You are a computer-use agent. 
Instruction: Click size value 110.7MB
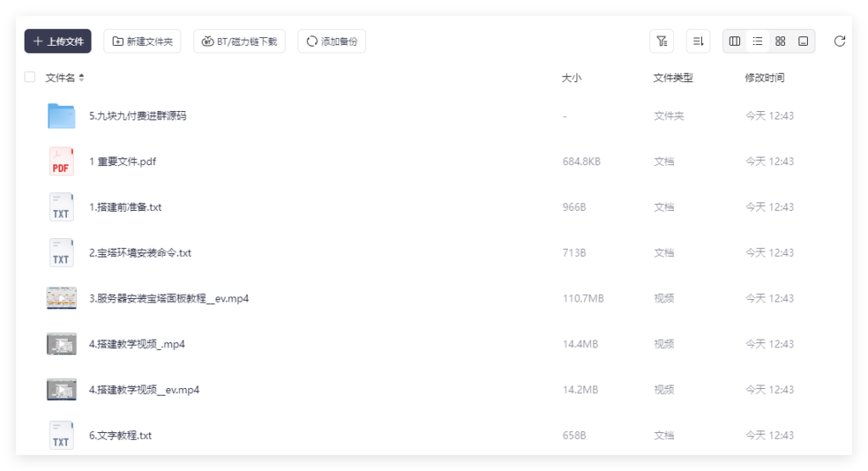tap(583, 298)
